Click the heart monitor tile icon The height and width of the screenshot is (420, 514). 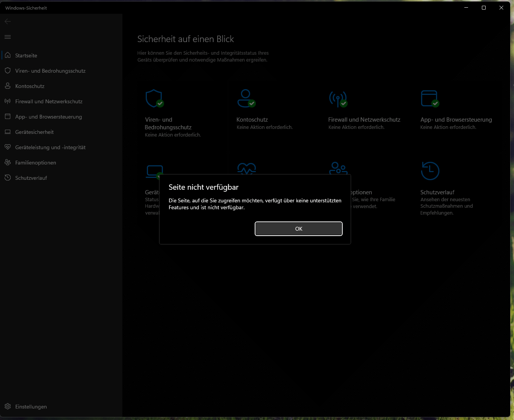pyautogui.click(x=247, y=168)
